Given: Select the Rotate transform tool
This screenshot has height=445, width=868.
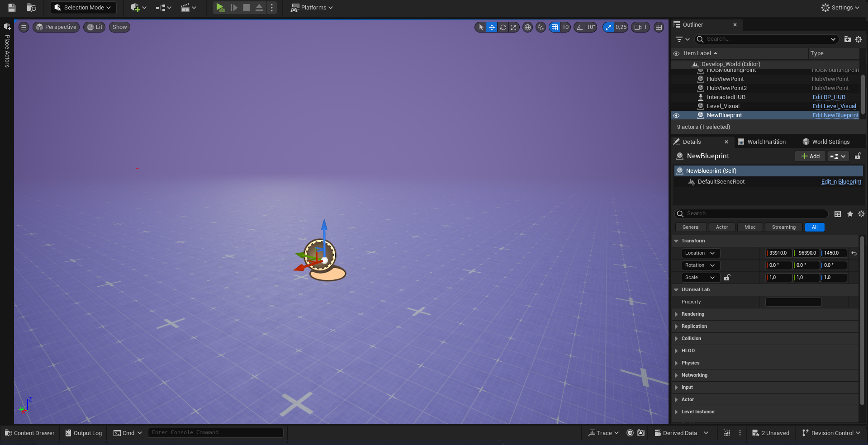Looking at the screenshot, I should (x=503, y=28).
